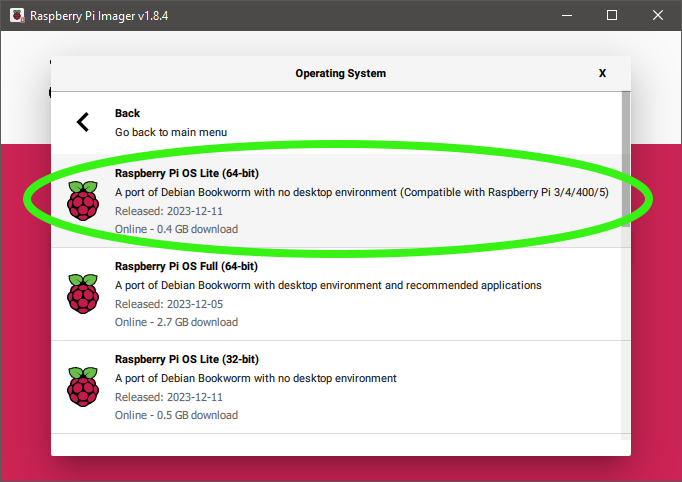This screenshot has height=482, width=682.
Task: Select Raspberry Pi OS Full (64-bit) title
Action: (186, 266)
